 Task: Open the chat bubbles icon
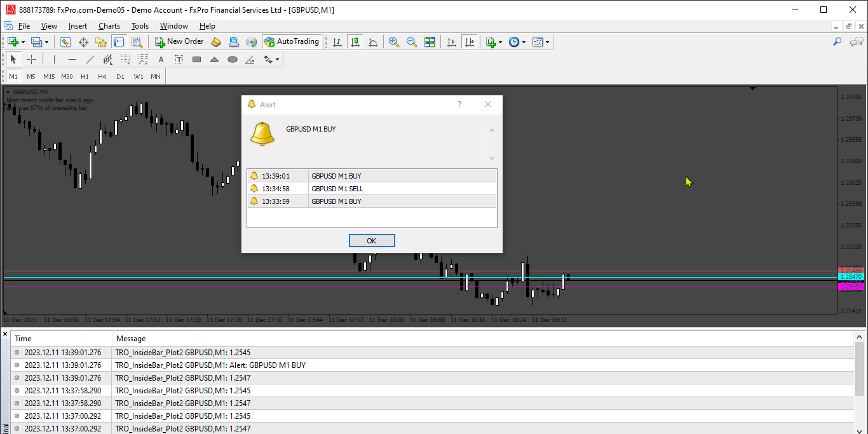click(857, 42)
